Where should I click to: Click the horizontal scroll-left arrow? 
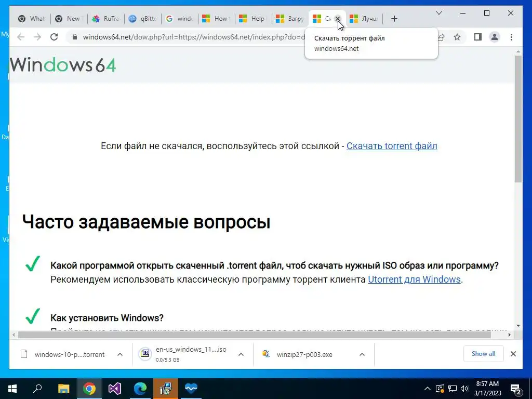tap(14, 335)
